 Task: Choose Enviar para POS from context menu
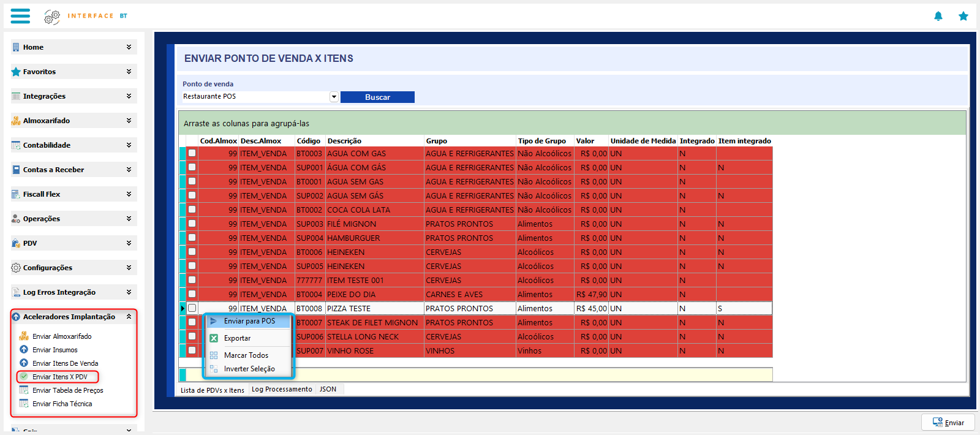click(x=249, y=321)
